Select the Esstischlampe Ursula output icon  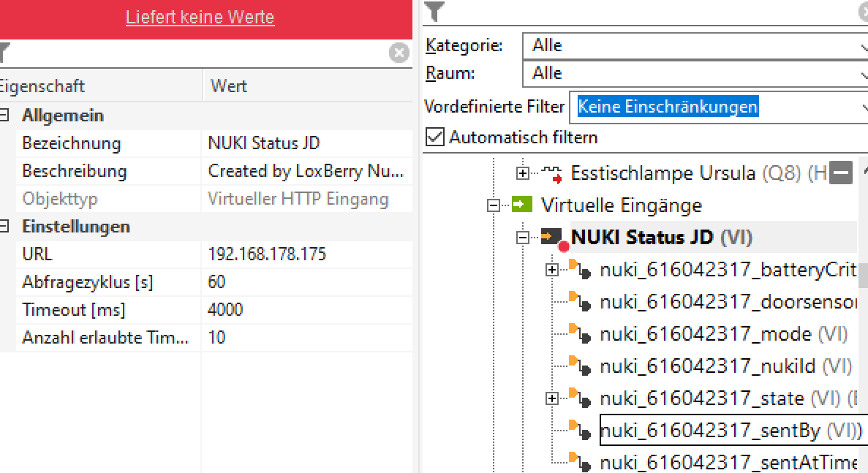(551, 174)
